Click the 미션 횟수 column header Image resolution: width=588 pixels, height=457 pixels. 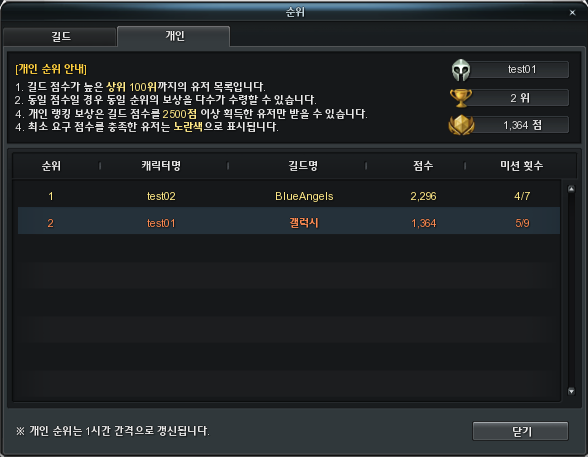pyautogui.click(x=521, y=166)
